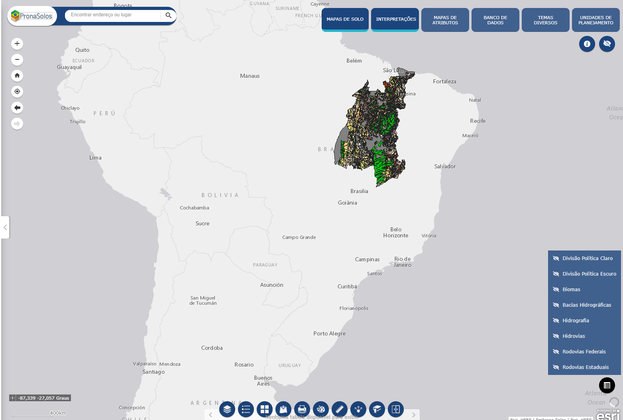Go back to previous map extent
The image size is (623, 420).
pyautogui.click(x=17, y=108)
